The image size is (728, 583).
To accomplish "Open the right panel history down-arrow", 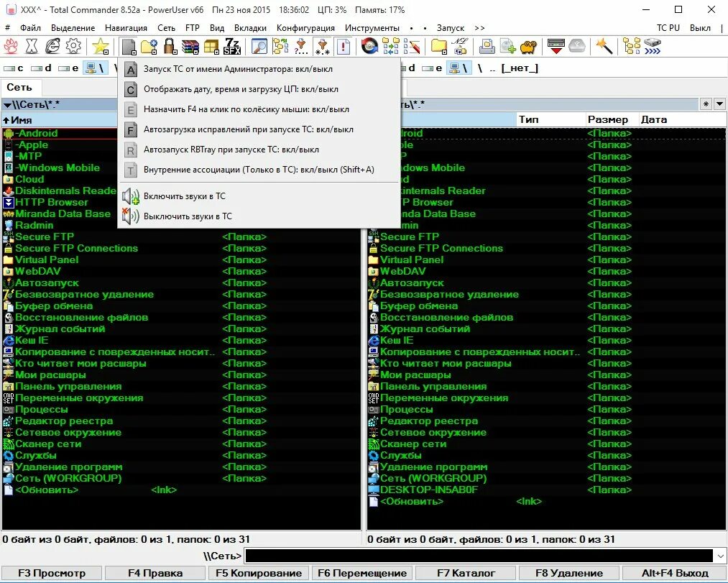I will coord(719,104).
